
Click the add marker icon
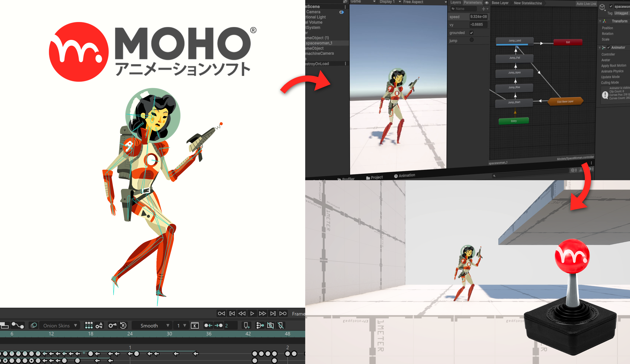246,325
